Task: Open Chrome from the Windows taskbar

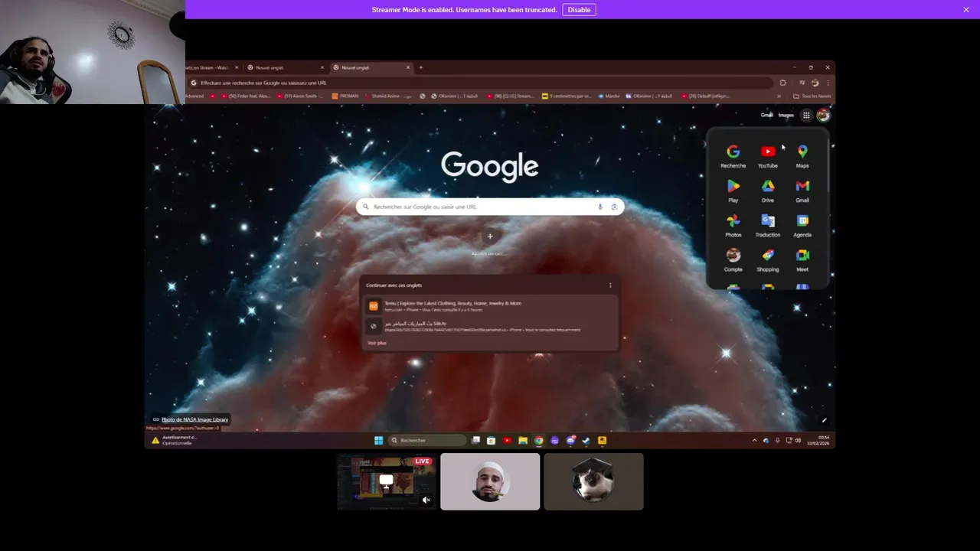Action: (x=539, y=440)
